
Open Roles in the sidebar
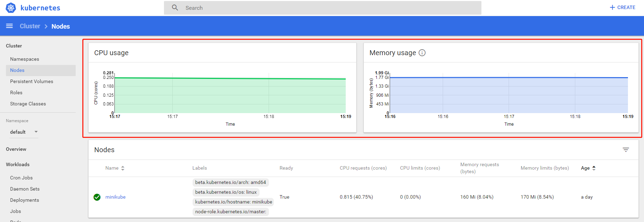16,92
